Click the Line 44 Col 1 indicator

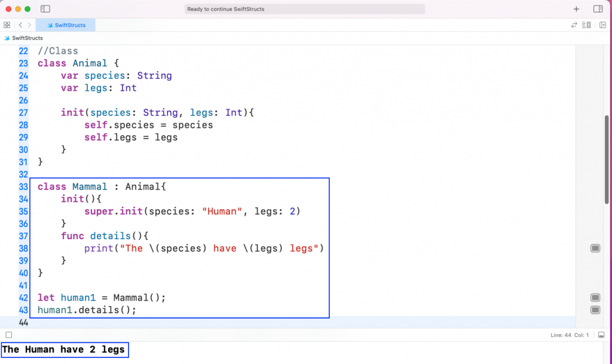pyautogui.click(x=570, y=335)
